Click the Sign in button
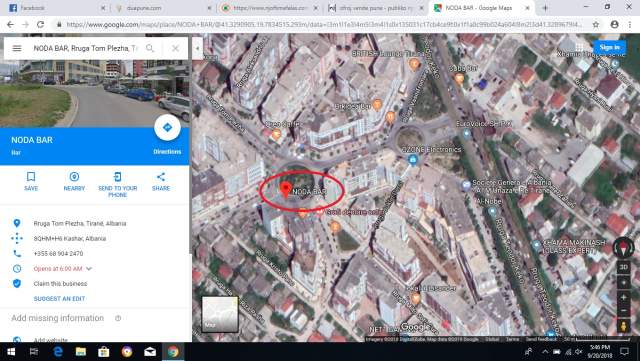The image size is (640, 361). pyautogui.click(x=609, y=47)
